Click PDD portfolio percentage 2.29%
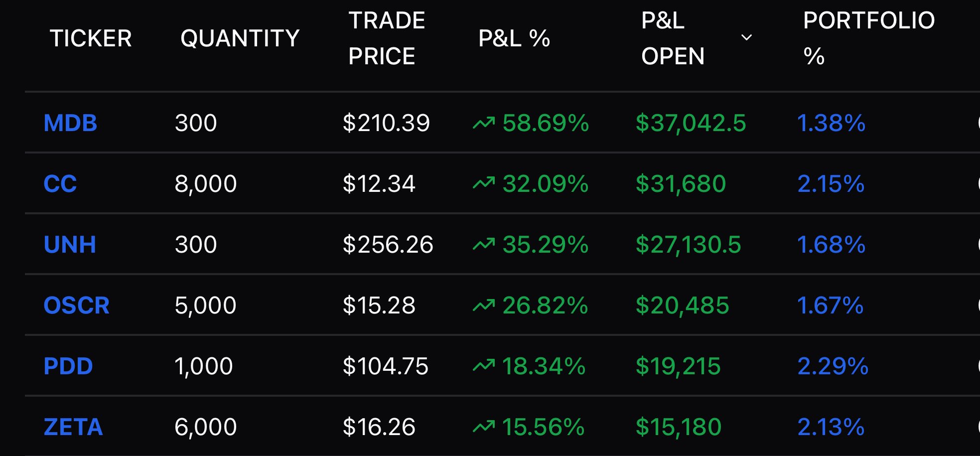980x456 pixels. tap(833, 366)
